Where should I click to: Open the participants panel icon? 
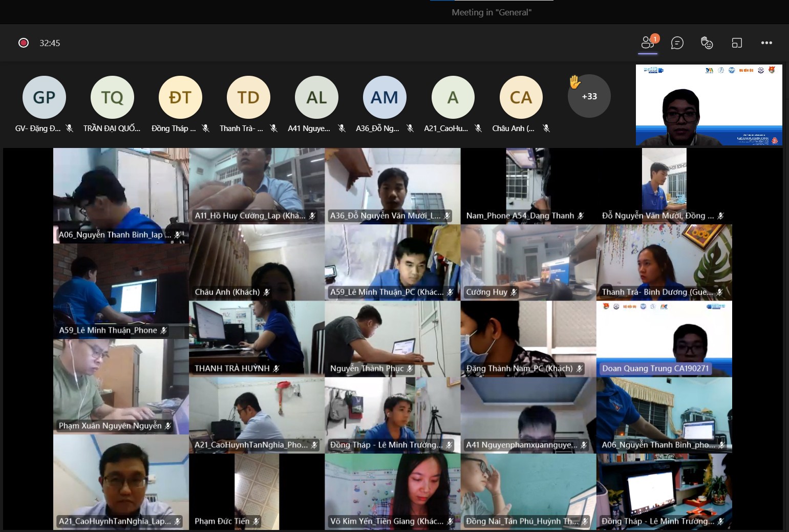(648, 43)
